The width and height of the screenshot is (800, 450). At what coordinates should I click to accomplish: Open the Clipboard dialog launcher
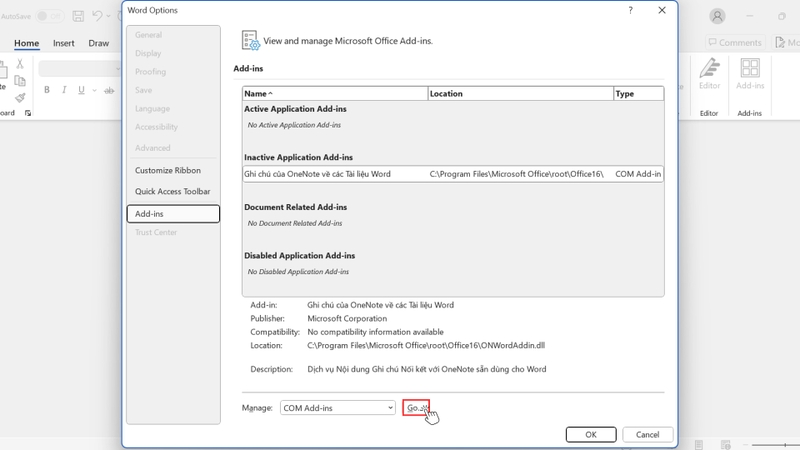[x=28, y=113]
